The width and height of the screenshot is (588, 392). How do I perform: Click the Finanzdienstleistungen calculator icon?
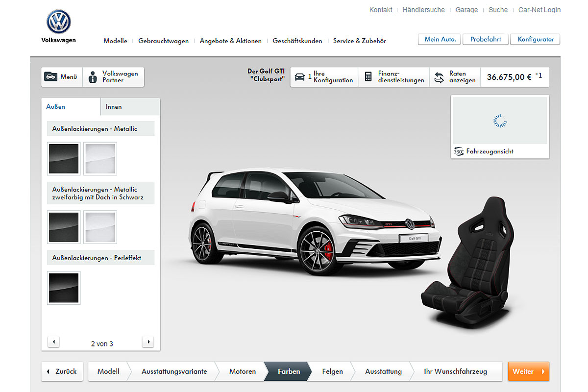point(368,77)
